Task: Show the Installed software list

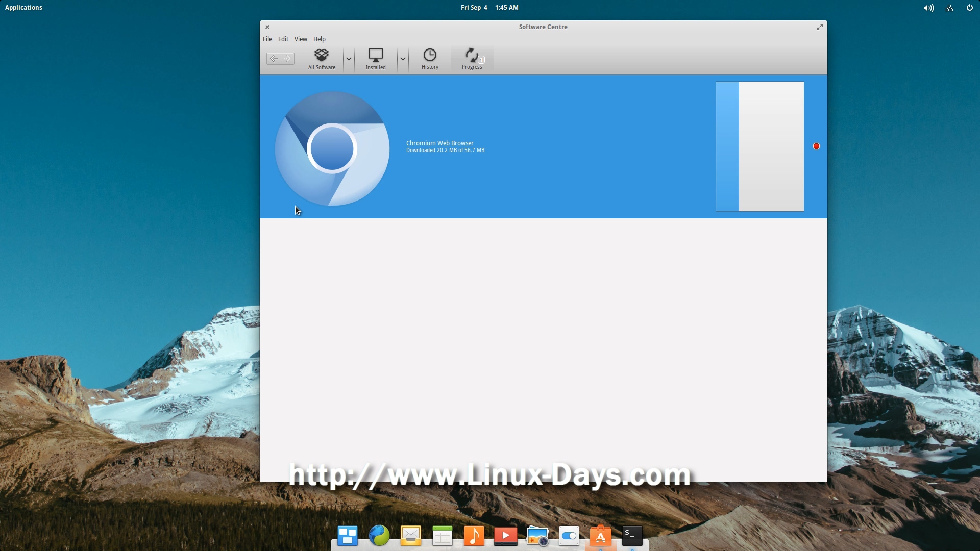Action: pos(376,59)
